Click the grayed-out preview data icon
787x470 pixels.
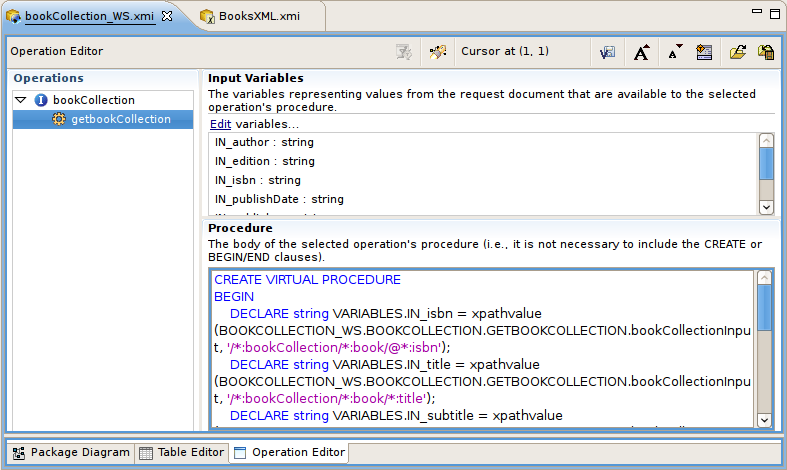(404, 52)
